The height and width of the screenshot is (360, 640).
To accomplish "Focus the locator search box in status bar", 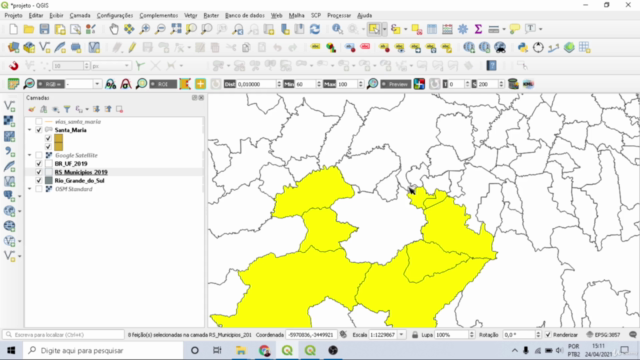I will tap(64, 335).
